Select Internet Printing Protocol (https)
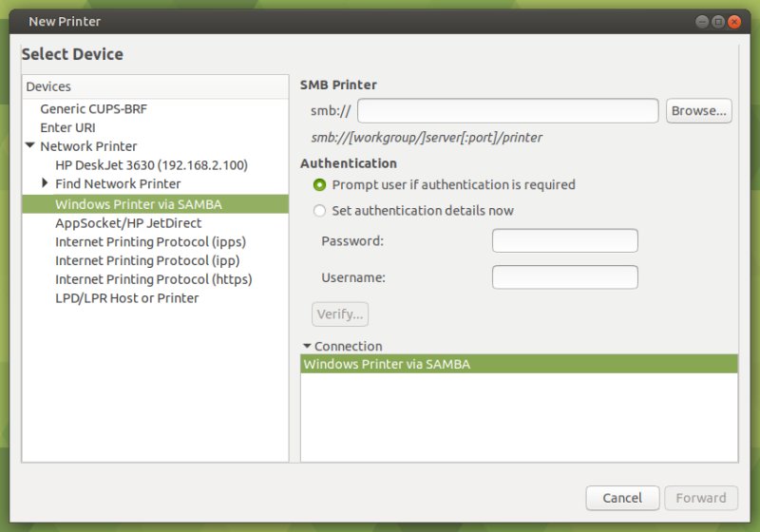The height and width of the screenshot is (532, 760). click(153, 279)
